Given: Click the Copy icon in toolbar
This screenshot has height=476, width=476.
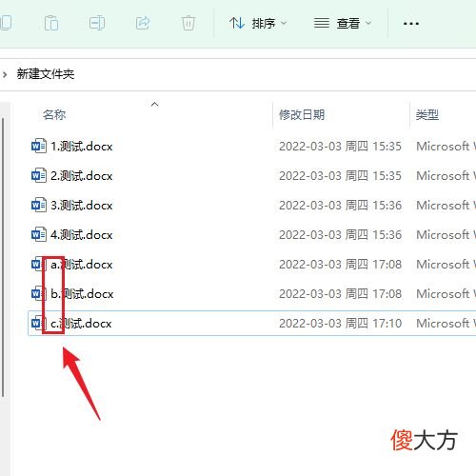Looking at the screenshot, I should click(x=6, y=23).
